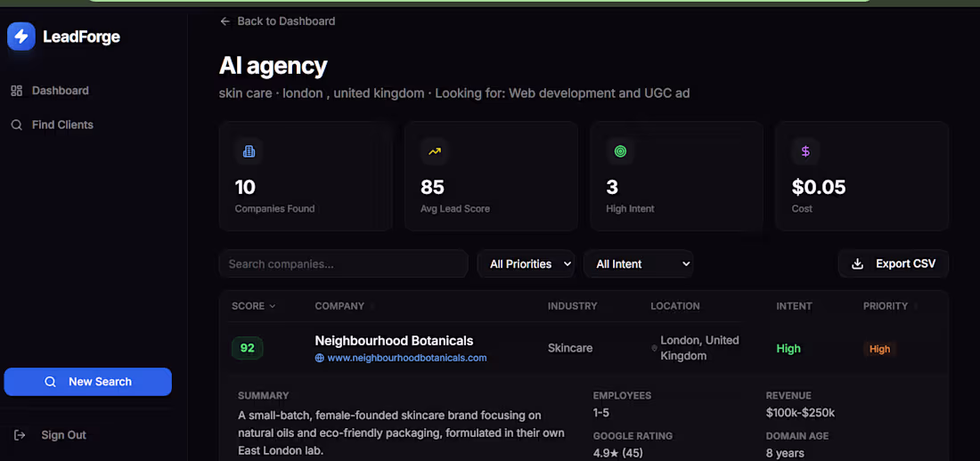The image size is (980, 461).
Task: Click the employees value 1-5
Action: pyautogui.click(x=601, y=413)
